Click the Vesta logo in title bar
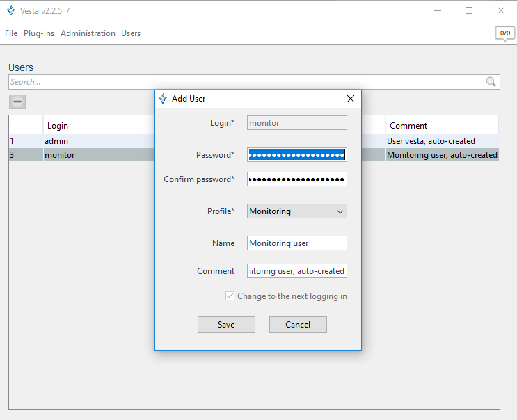The image size is (517, 420). pyautogui.click(x=10, y=10)
